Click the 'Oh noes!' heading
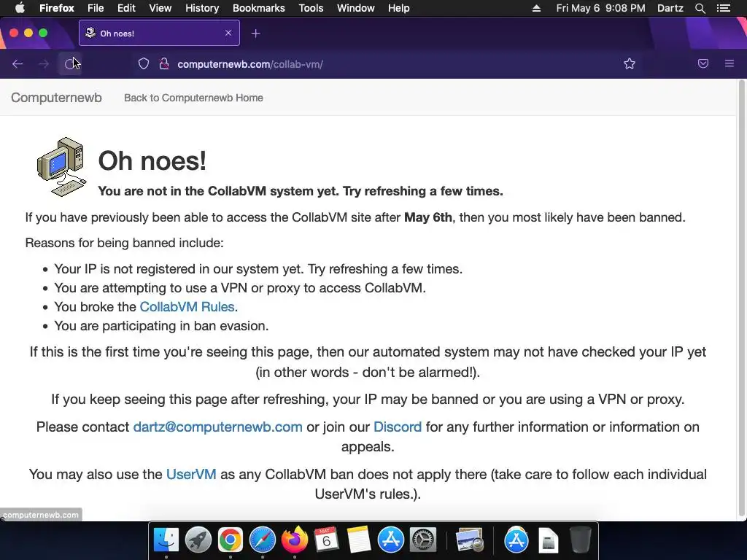Viewport: 747px width, 560px height. coord(152,161)
